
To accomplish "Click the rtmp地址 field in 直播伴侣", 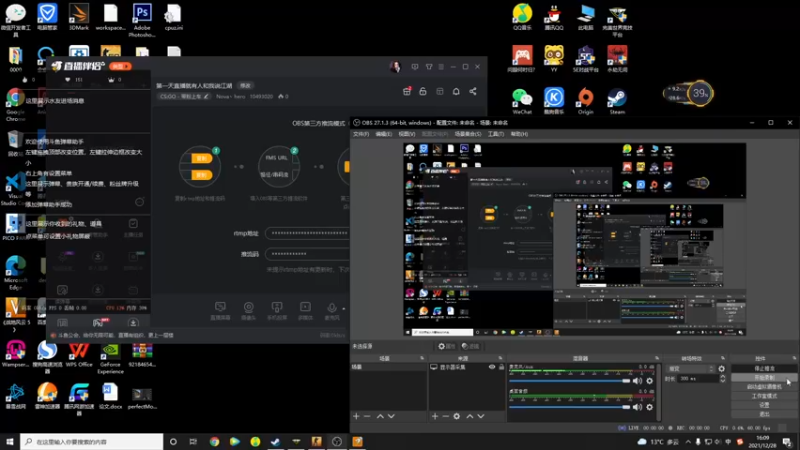I will pyautogui.click(x=307, y=233).
